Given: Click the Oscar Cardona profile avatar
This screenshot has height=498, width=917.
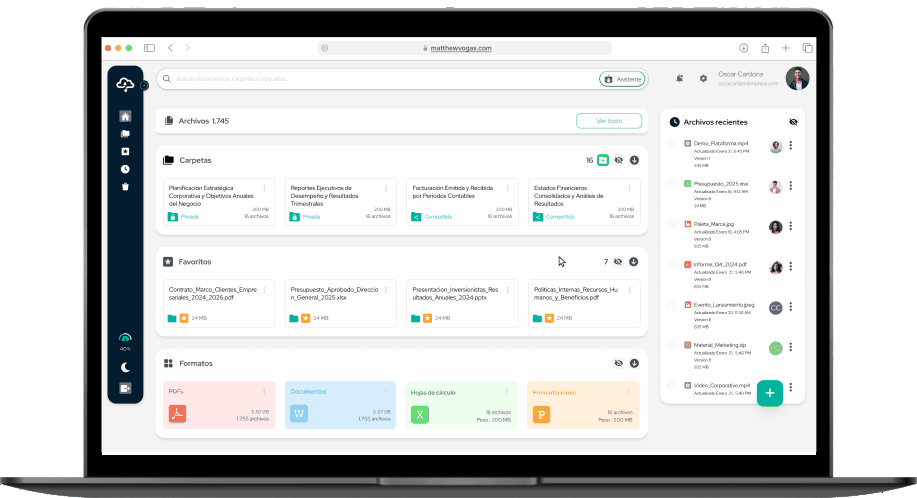Looking at the screenshot, I should [x=797, y=78].
